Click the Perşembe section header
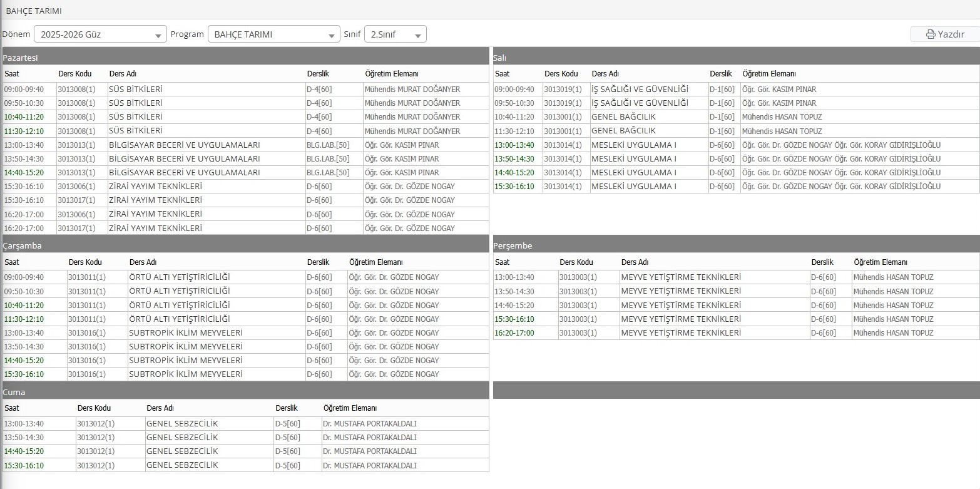Image resolution: width=980 pixels, height=489 pixels. tap(736, 245)
